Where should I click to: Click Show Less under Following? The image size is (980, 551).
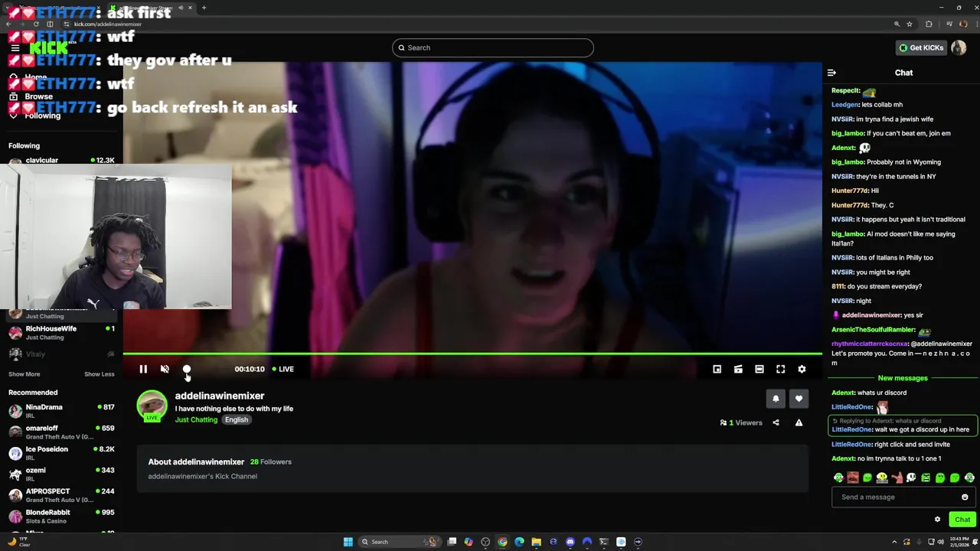click(99, 374)
